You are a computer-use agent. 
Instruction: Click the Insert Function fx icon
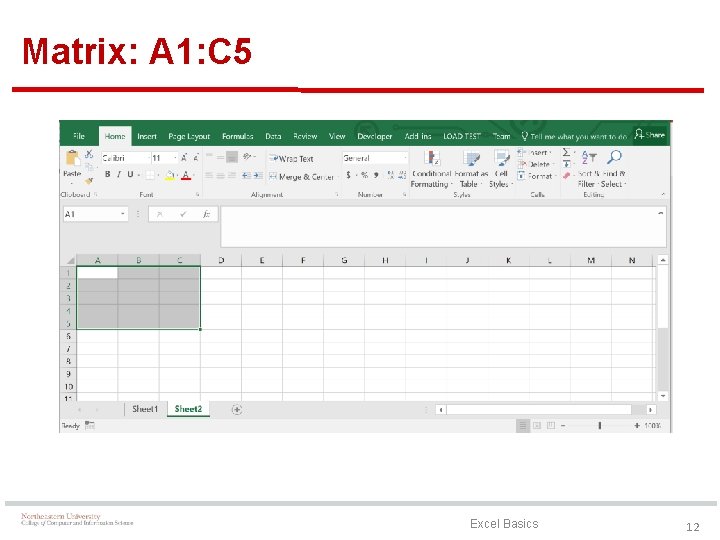207,214
